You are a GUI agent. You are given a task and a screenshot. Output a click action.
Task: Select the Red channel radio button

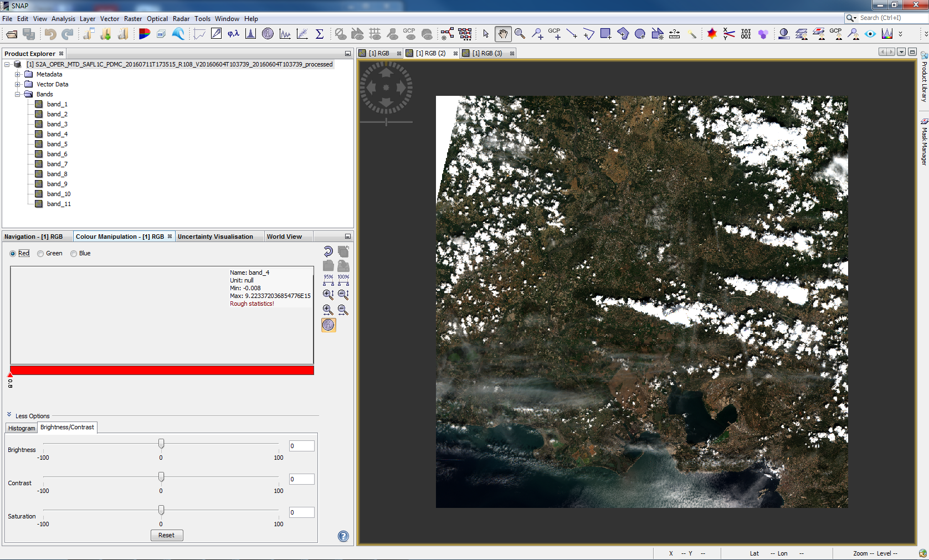[x=13, y=253]
